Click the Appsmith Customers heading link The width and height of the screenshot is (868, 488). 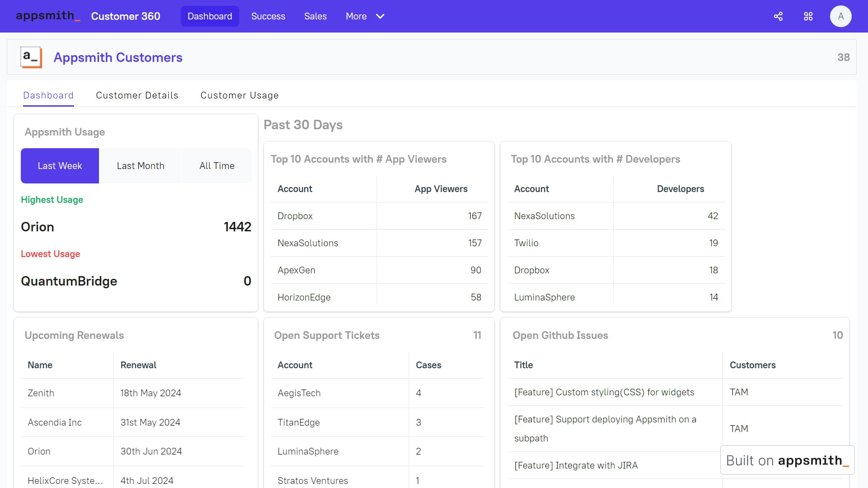(x=118, y=57)
